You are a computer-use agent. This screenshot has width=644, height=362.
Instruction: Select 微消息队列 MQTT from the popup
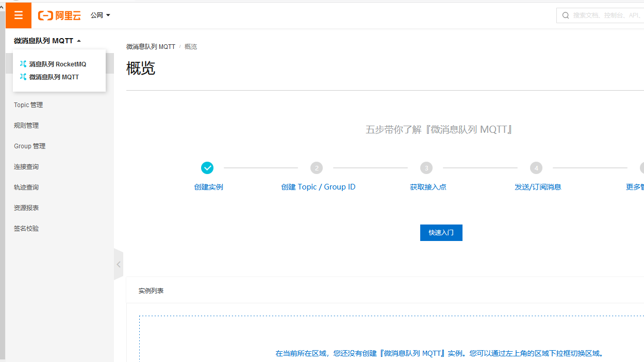pos(54,77)
